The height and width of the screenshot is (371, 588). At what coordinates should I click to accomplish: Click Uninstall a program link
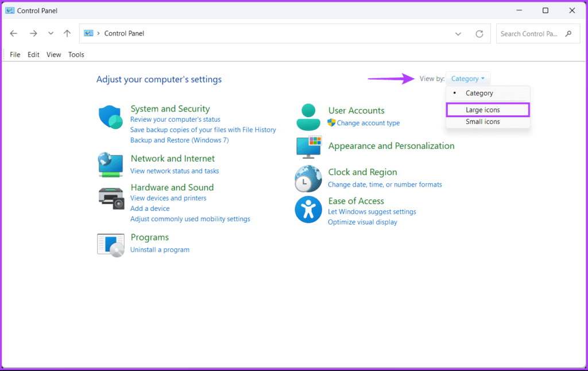160,250
